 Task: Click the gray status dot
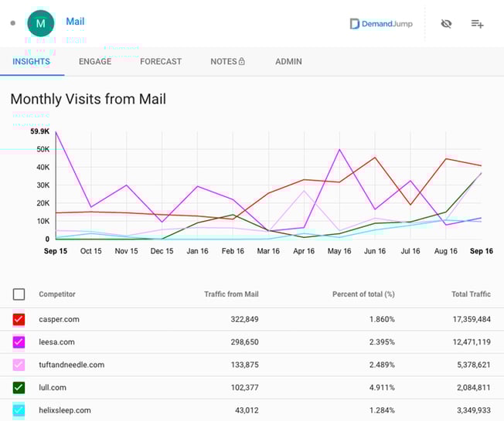(13, 23)
